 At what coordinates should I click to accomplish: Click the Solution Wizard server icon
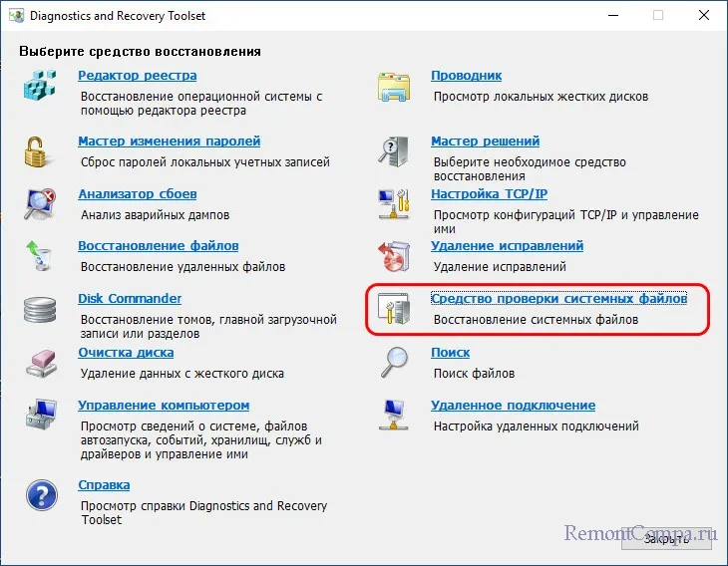394,151
